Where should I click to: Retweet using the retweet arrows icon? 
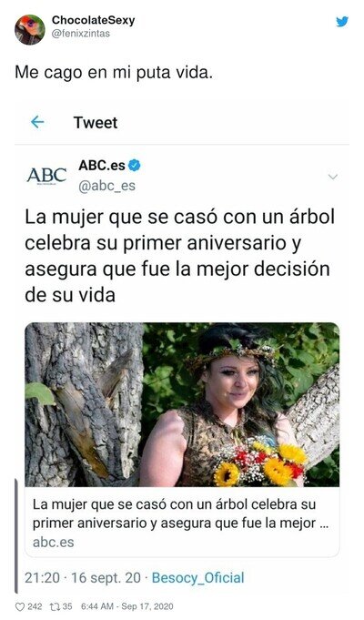[55, 606]
